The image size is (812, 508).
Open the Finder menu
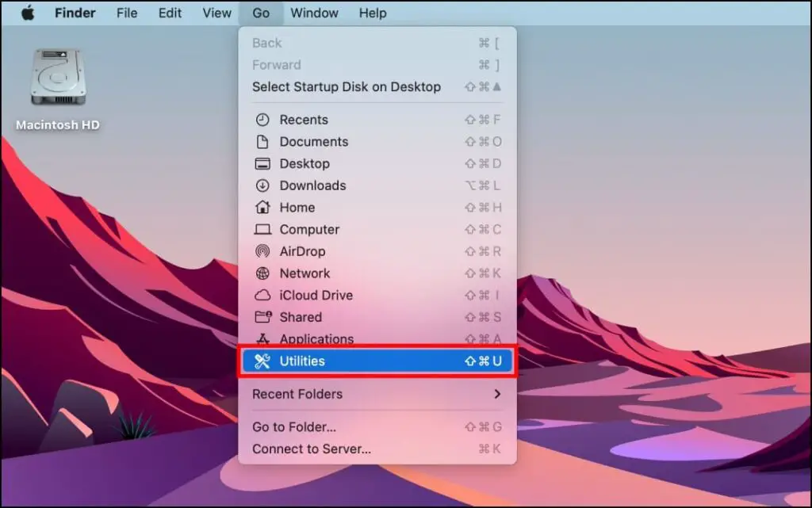(x=75, y=13)
